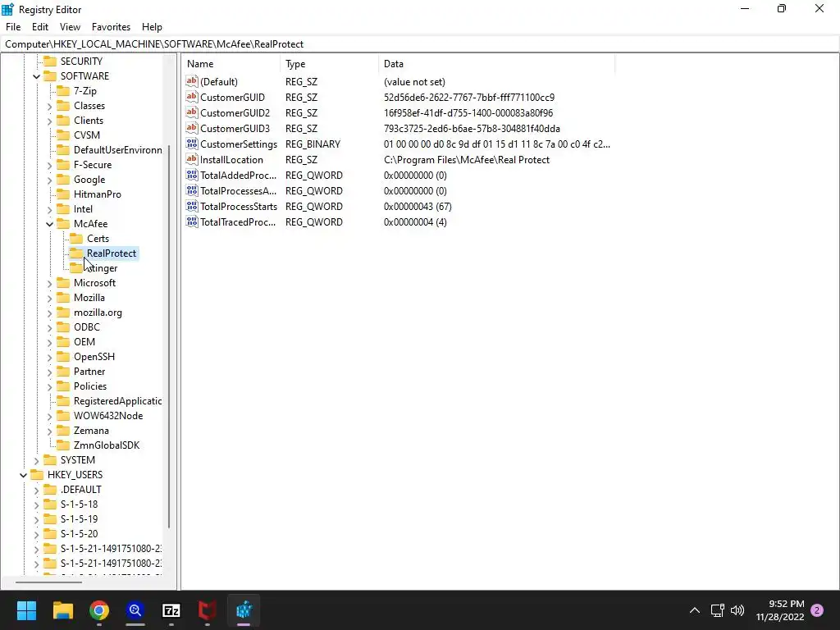Expand the Microsoft key

[50, 283]
